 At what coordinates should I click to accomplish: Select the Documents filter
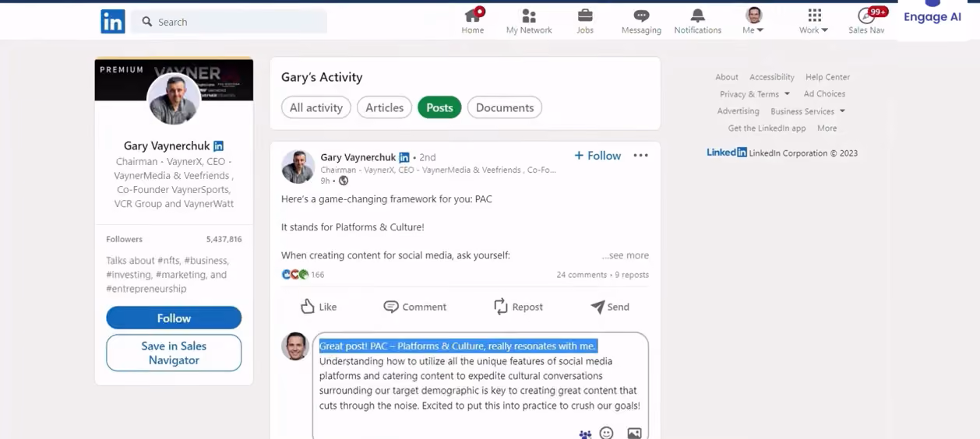coord(505,107)
